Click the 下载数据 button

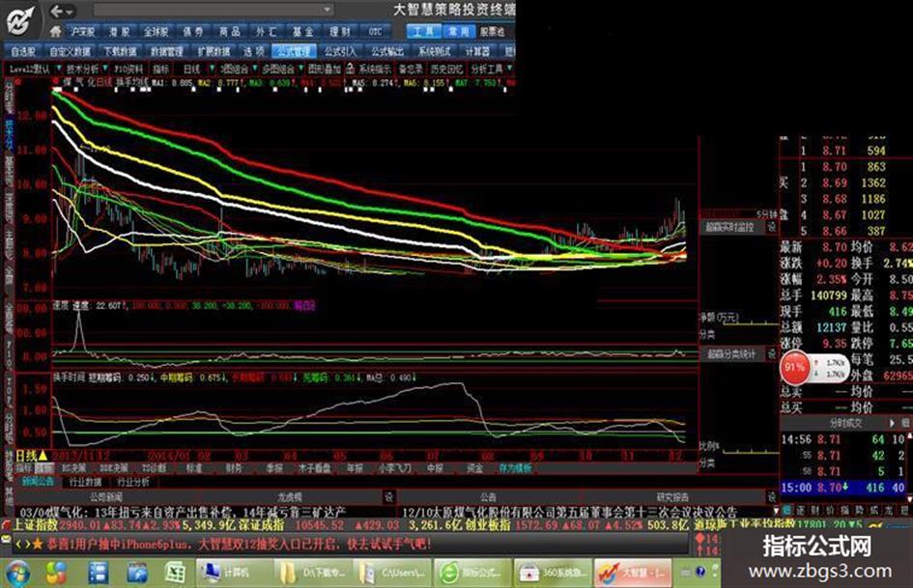click(120, 51)
